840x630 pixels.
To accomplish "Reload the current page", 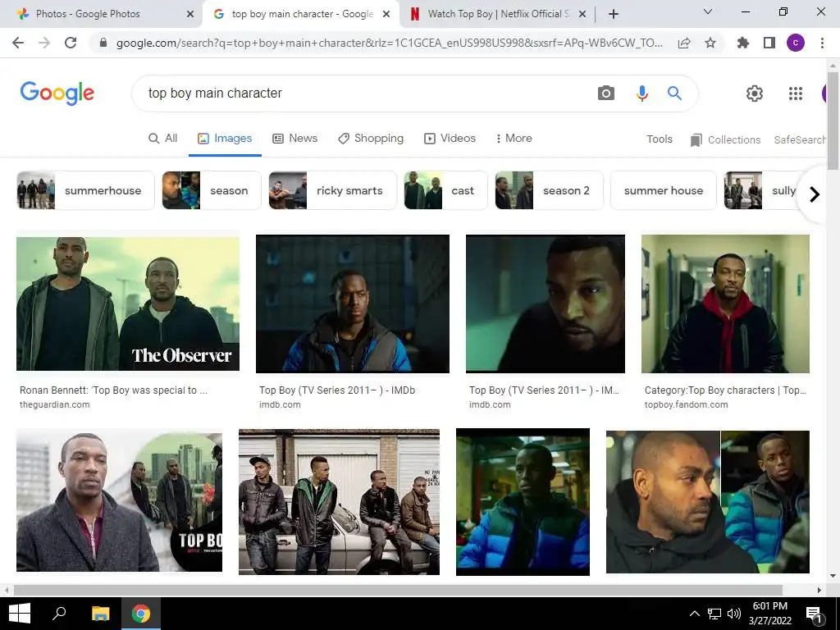I will [71, 43].
